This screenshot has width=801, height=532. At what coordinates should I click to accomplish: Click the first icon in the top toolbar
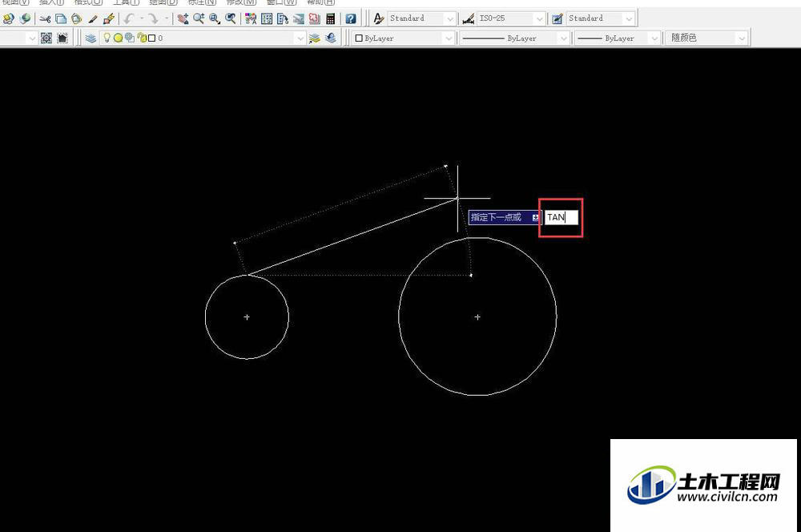(8, 19)
